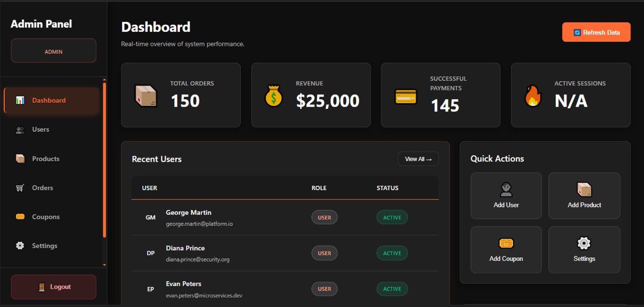This screenshot has width=644, height=307.
Task: Click the gear icon in Quick Actions Settings
Action: 584,243
